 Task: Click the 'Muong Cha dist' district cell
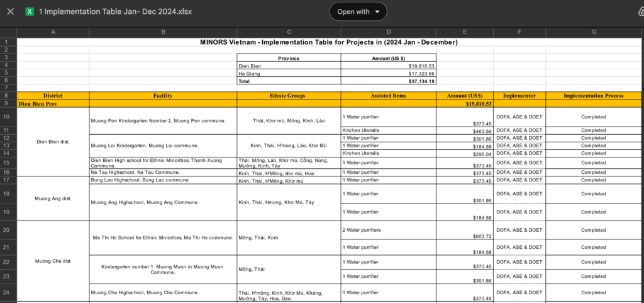[x=53, y=261]
